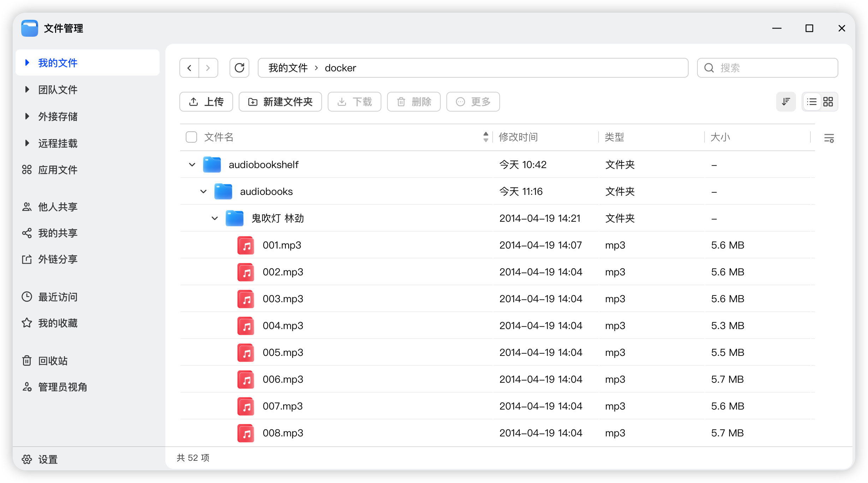
Task: Open 最近访问 in the sidebar
Action: point(57,297)
